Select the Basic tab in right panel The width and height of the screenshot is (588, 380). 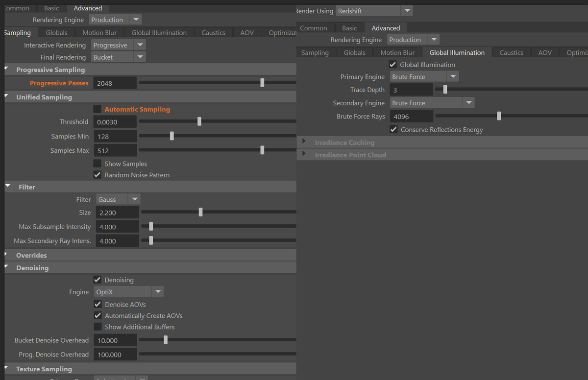[349, 28]
